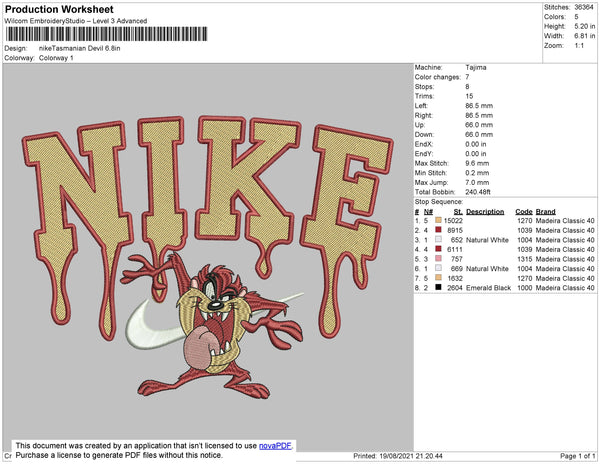
Task: Click the 'Stops:' label
Action: point(424,87)
